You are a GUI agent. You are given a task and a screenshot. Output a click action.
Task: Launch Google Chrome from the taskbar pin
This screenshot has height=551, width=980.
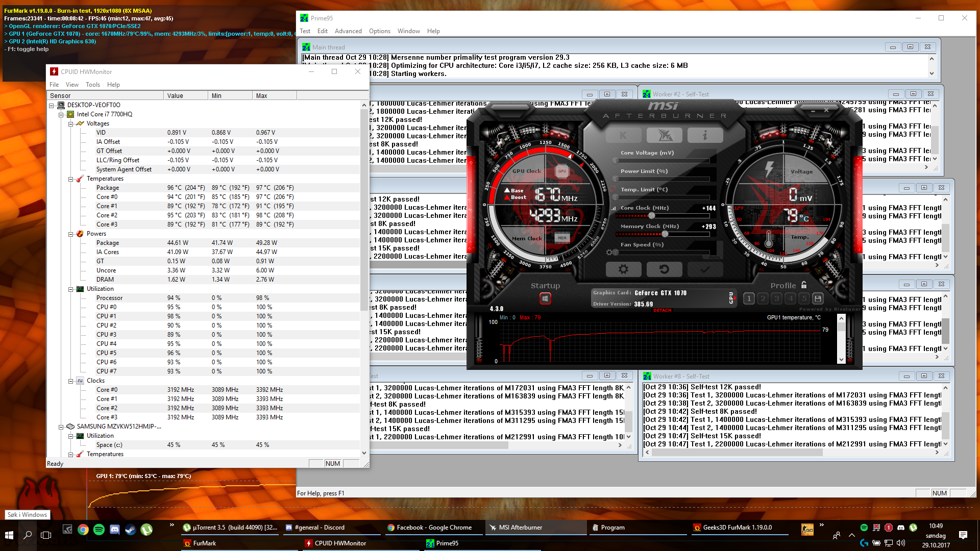click(x=83, y=530)
